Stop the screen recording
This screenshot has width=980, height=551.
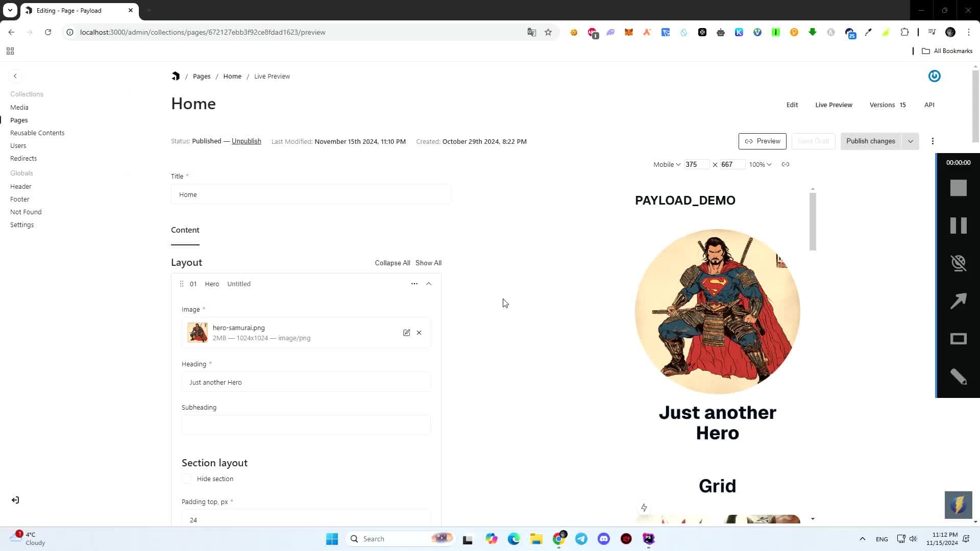(x=958, y=188)
